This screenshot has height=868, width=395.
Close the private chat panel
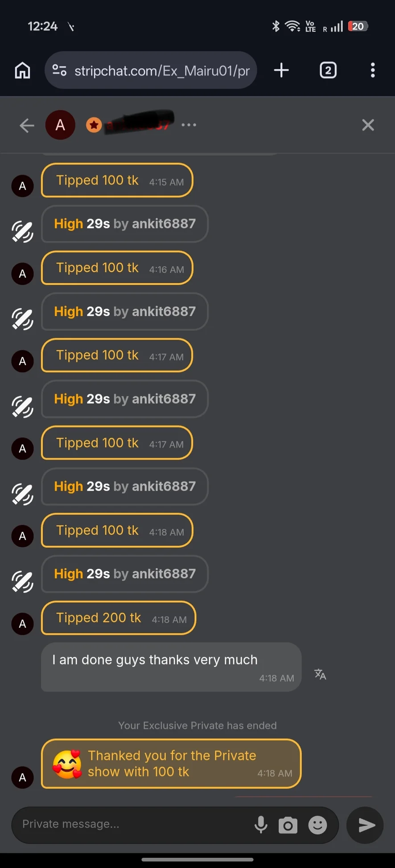pyautogui.click(x=368, y=125)
